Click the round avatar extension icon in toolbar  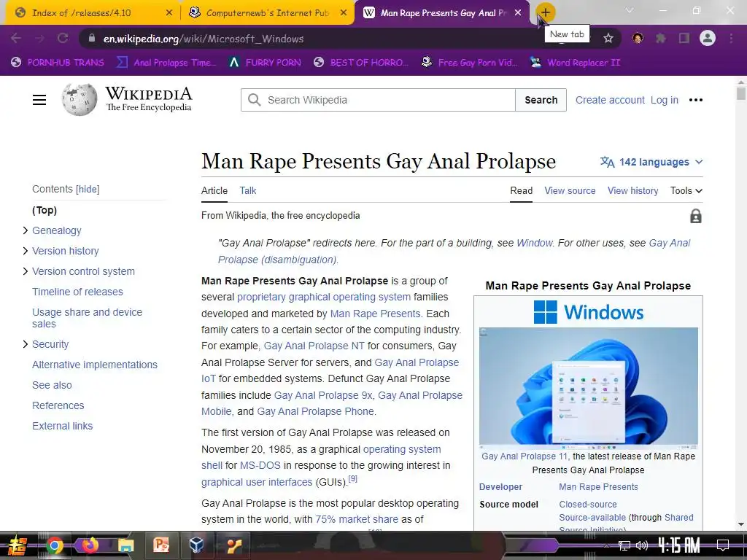[638, 38]
